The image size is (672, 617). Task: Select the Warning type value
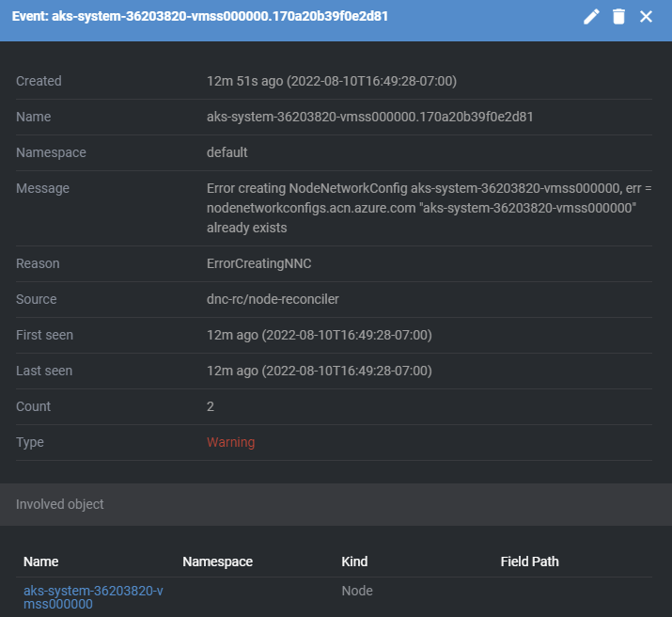[x=230, y=442]
